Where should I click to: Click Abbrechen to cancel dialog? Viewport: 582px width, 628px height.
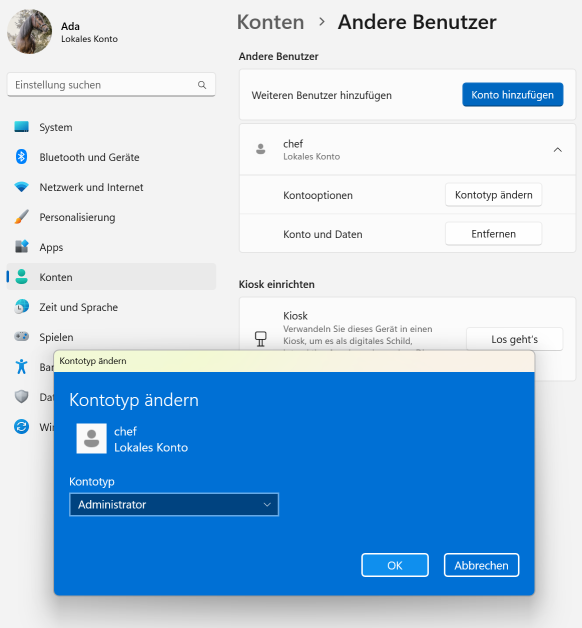(481, 565)
